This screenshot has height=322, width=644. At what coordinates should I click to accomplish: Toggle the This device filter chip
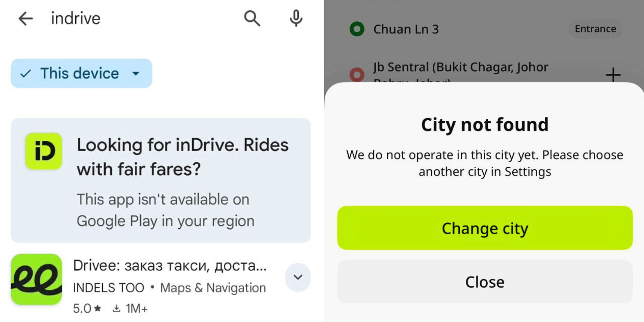(73, 73)
